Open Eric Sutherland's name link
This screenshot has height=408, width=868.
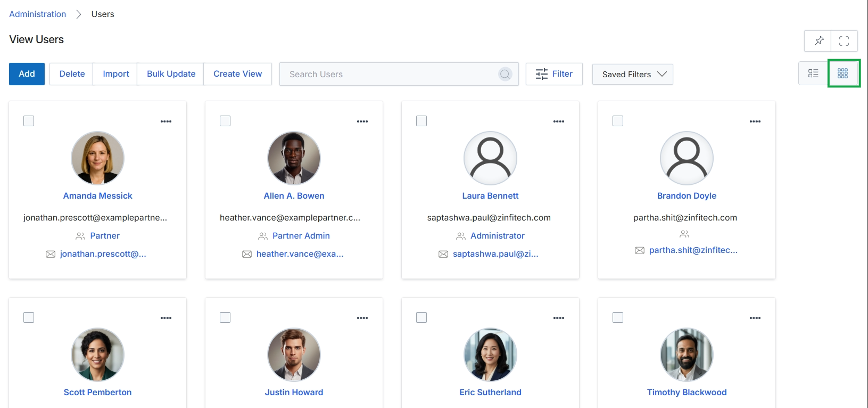[490, 393]
